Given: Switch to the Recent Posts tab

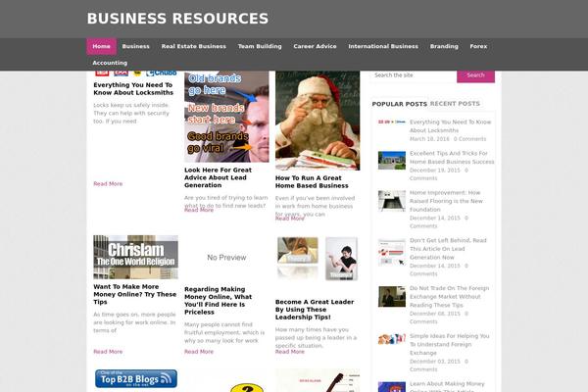Looking at the screenshot, I should 455,104.
